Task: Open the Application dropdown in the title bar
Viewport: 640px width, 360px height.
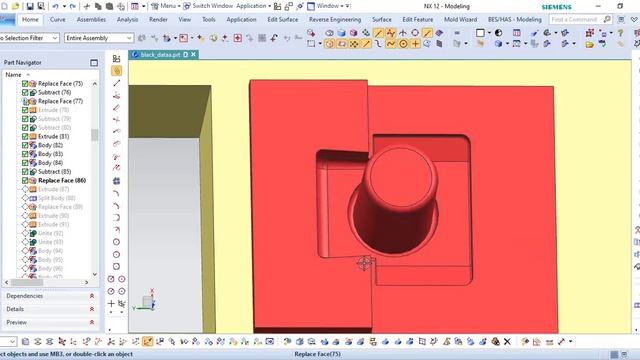Action: click(253, 6)
